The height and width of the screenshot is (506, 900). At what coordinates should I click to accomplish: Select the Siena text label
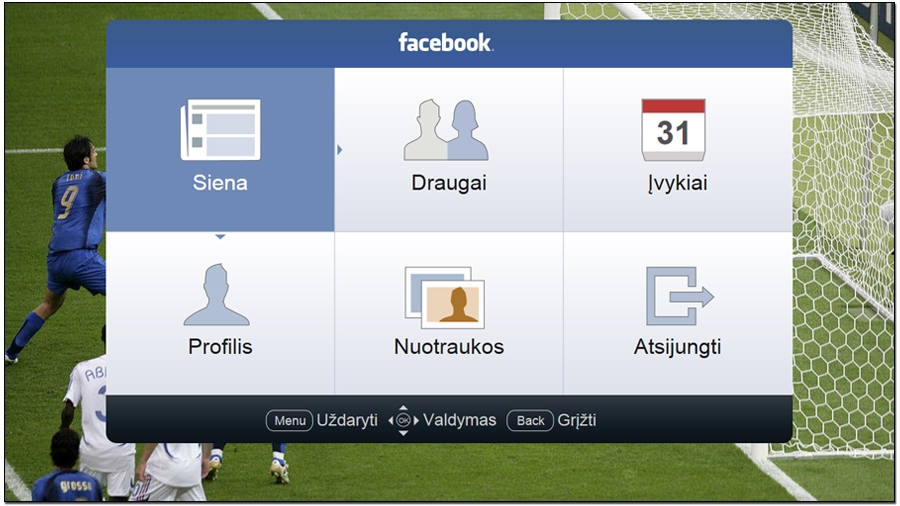pos(220,183)
